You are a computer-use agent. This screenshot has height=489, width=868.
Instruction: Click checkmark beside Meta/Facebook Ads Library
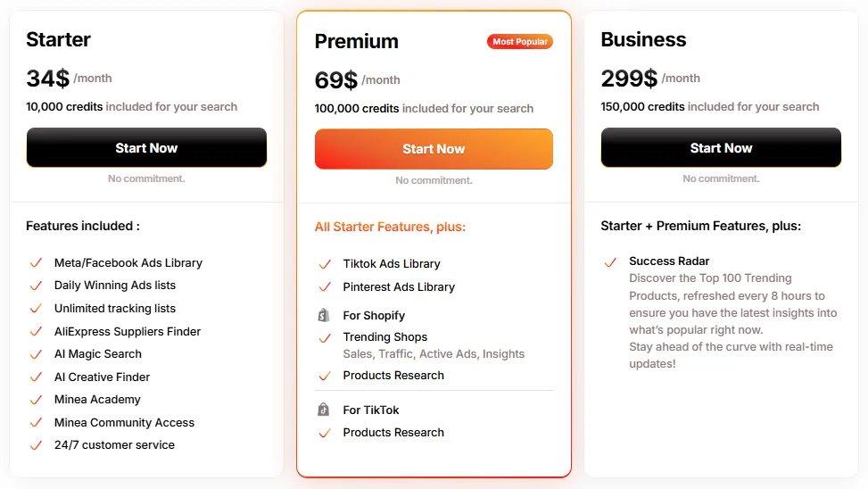point(36,263)
